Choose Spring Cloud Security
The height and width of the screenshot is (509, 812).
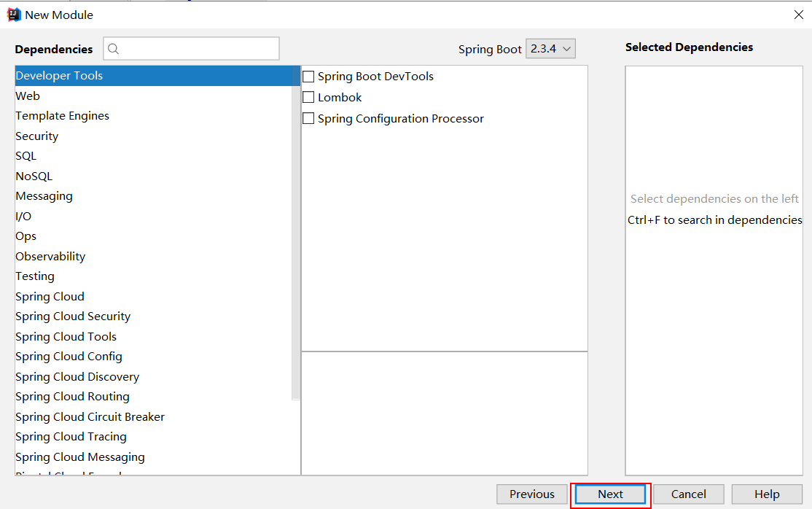155,316
